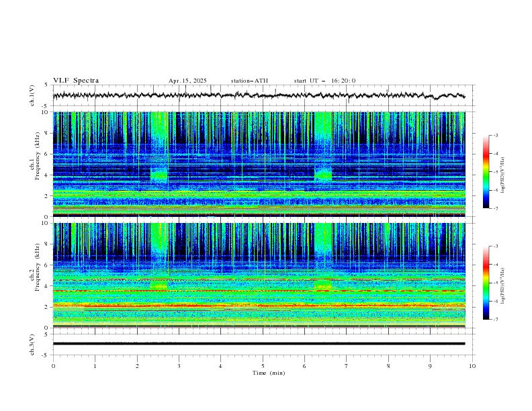Click the 'start UT = 16:20:0' text

coord(324,81)
